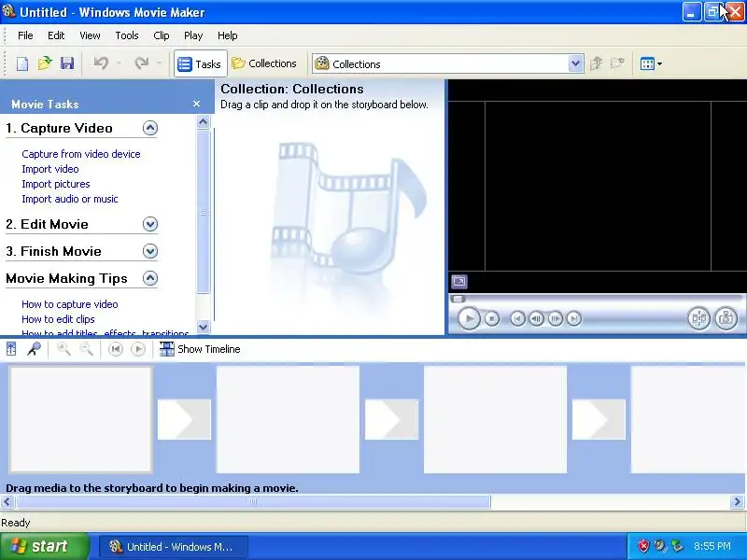Click the storyboard scroll right arrow
The image size is (747, 560).
(x=737, y=501)
